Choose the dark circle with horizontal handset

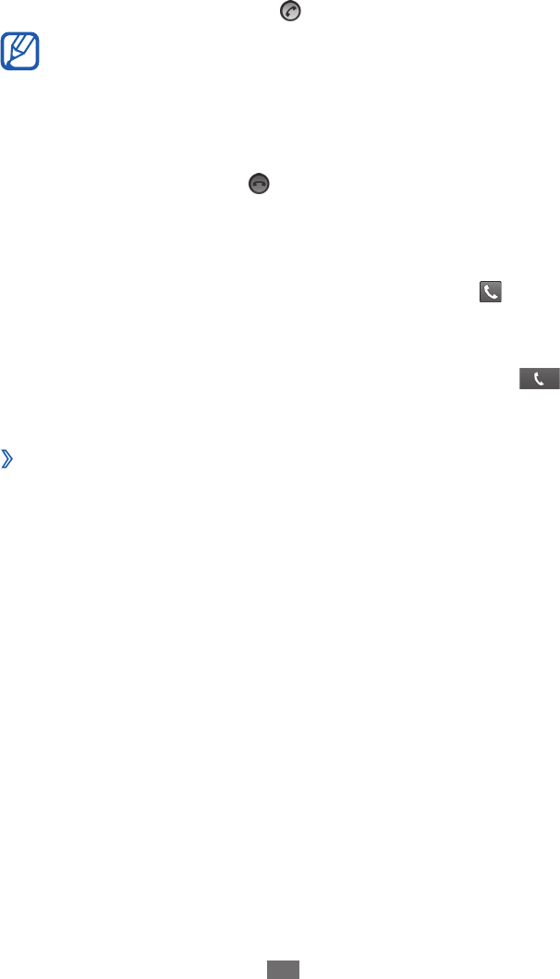(x=259, y=184)
